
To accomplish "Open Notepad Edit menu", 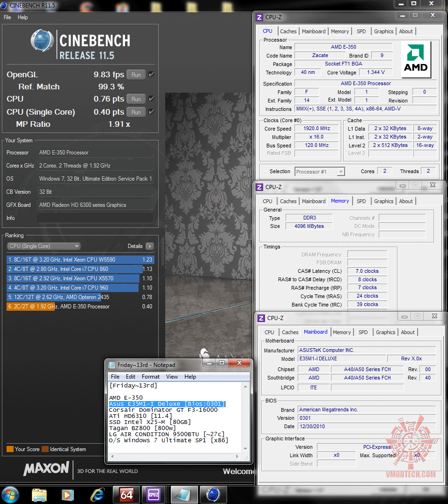I will pyautogui.click(x=131, y=377).
